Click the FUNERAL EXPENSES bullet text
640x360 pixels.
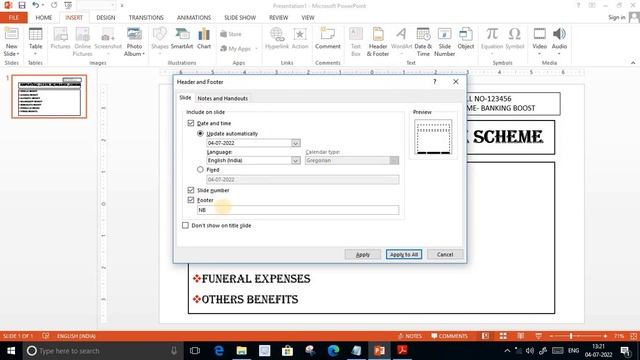(x=256, y=279)
